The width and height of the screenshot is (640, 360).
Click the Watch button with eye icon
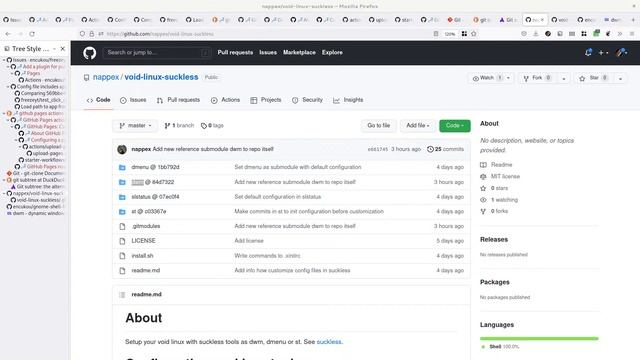487,78
